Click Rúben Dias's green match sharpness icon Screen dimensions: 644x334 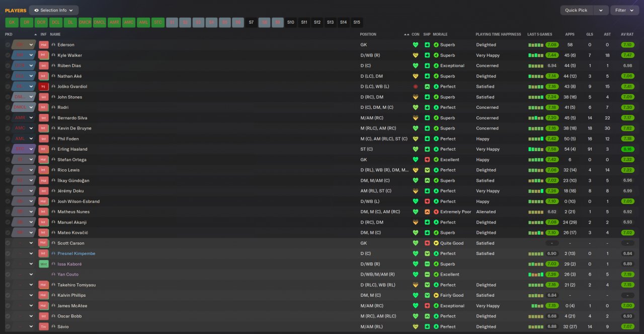pyautogui.click(x=427, y=65)
